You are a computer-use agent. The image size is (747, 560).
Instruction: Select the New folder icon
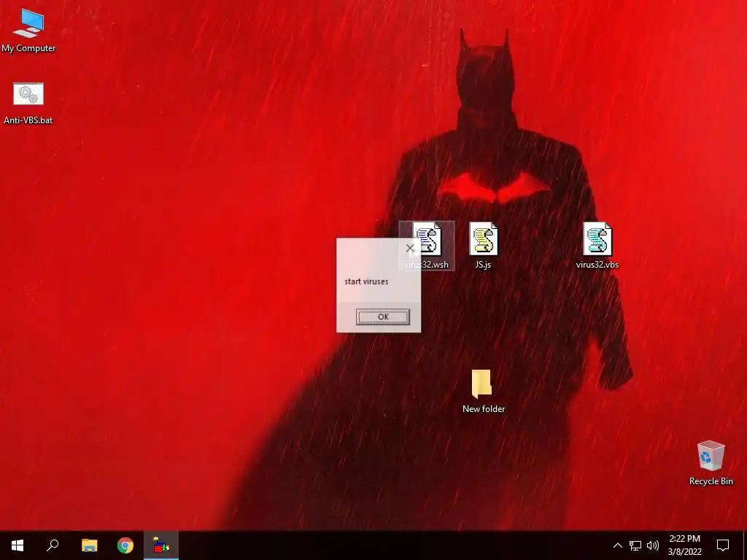[483, 391]
